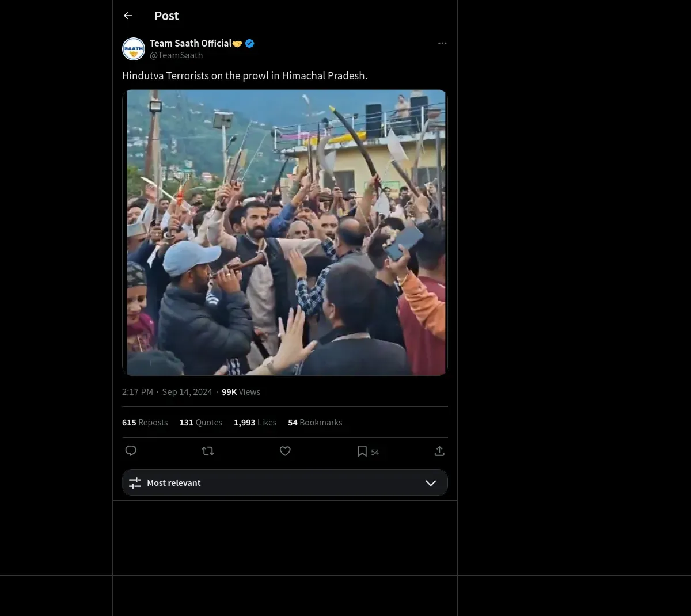View the 131 Quotes list
The width and height of the screenshot is (691, 616).
coord(200,423)
